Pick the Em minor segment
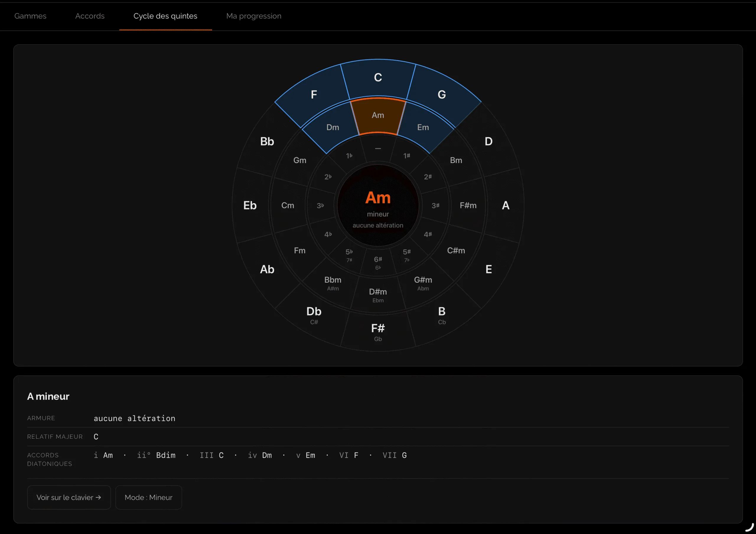The image size is (756, 534). click(x=423, y=127)
